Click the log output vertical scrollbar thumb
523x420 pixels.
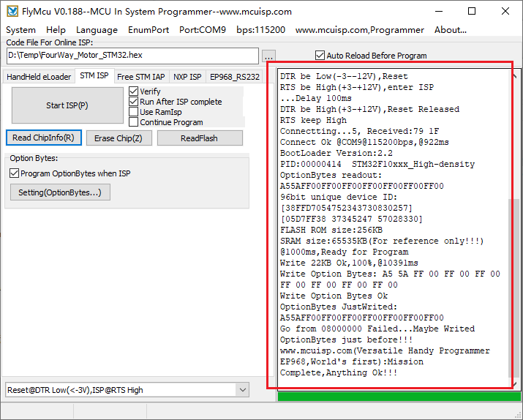(516, 288)
